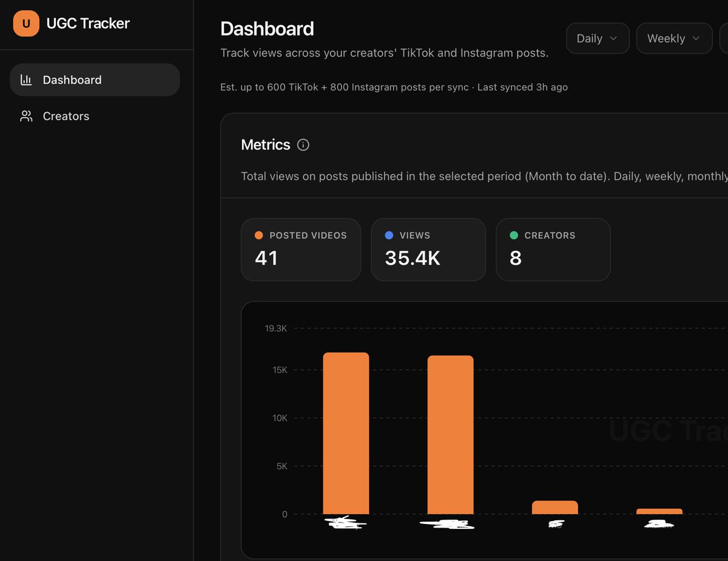Click the Dashboard bar chart icon
Image resolution: width=728 pixels, height=561 pixels.
(26, 80)
